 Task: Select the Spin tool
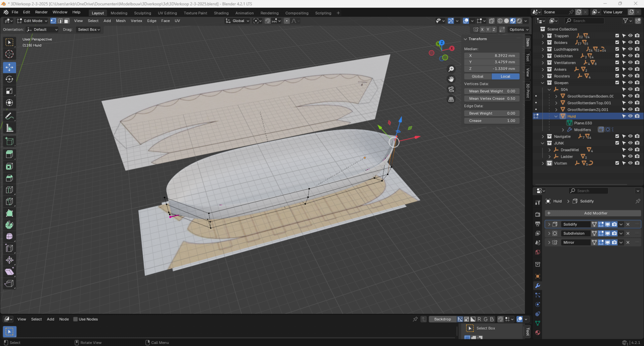coord(9,225)
